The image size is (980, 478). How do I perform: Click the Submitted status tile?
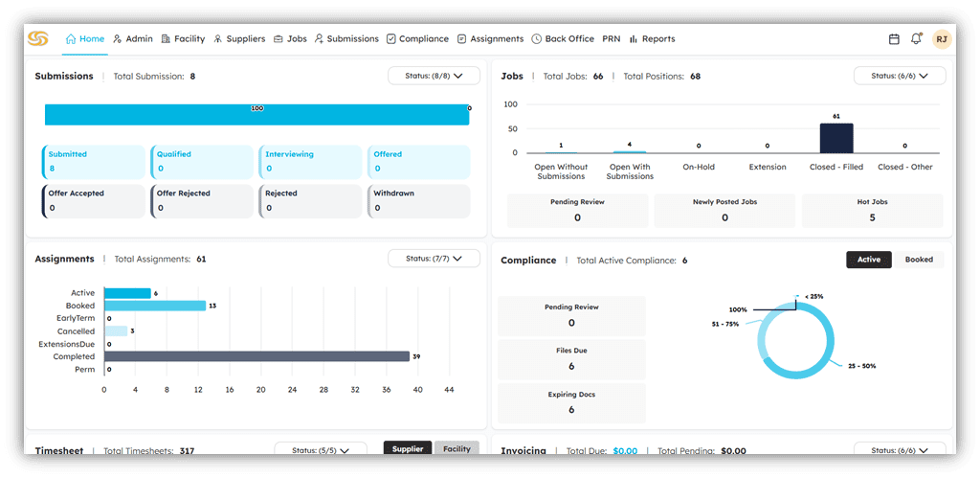[x=93, y=161]
